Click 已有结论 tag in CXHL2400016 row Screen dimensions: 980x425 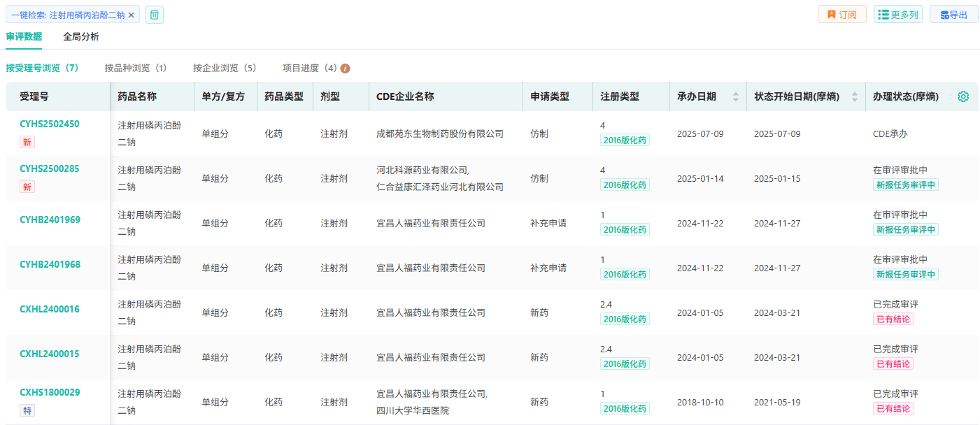pyautogui.click(x=893, y=319)
